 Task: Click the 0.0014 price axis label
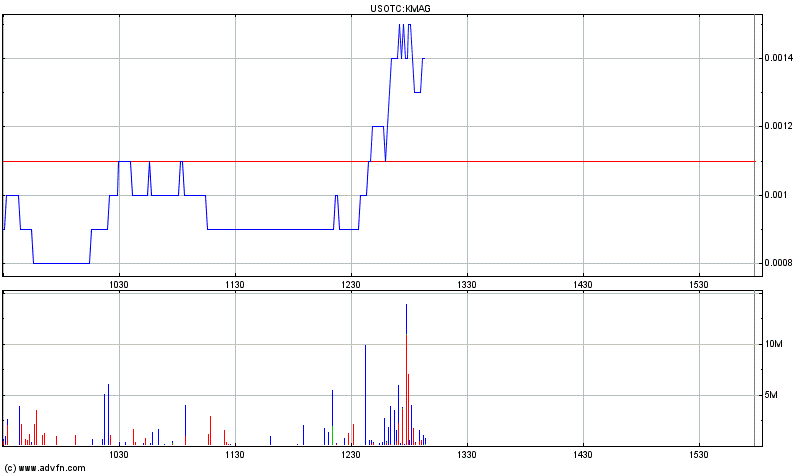pyautogui.click(x=779, y=58)
